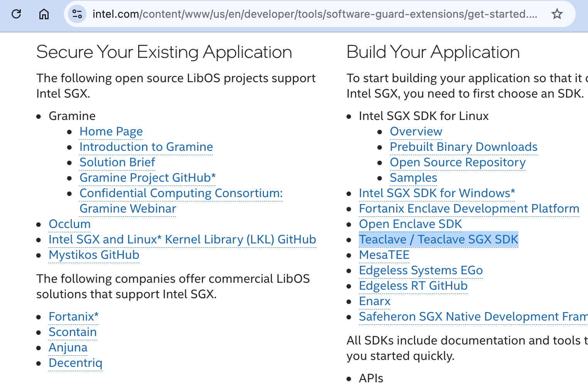588x385 pixels.
Task: Open the Gramine Home Page link
Action: pyautogui.click(x=111, y=132)
